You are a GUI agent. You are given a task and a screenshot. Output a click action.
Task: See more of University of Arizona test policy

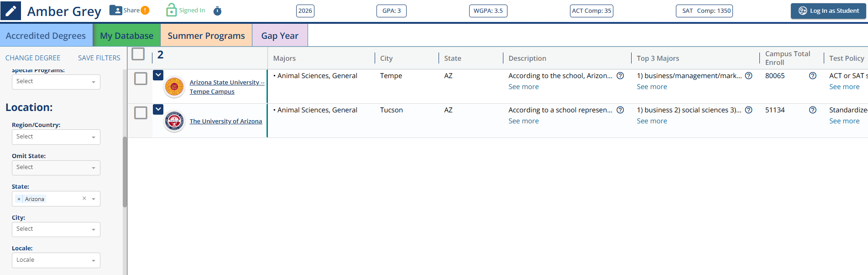844,121
